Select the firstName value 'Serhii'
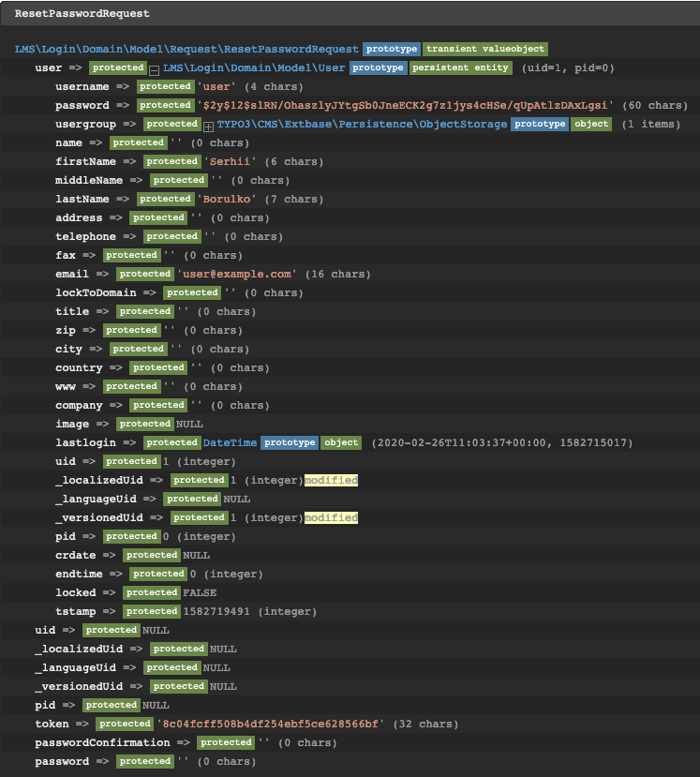The image size is (700, 777). (x=230, y=161)
